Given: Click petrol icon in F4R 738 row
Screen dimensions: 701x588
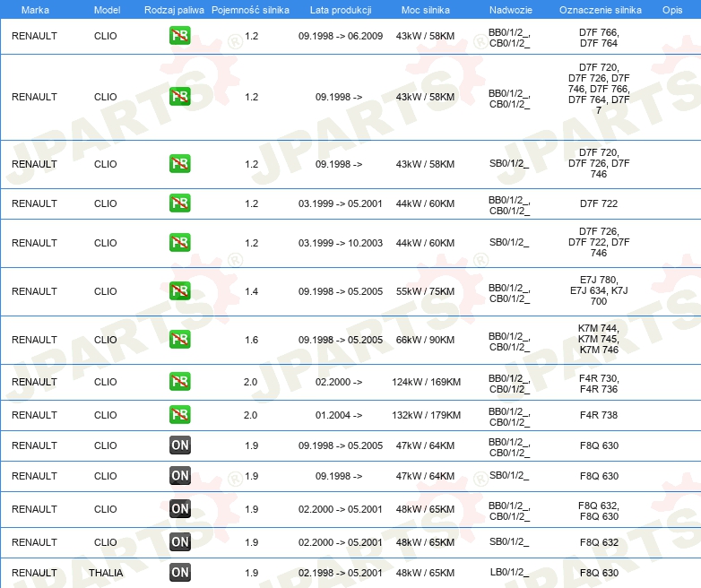Looking at the screenshot, I should click(179, 414).
